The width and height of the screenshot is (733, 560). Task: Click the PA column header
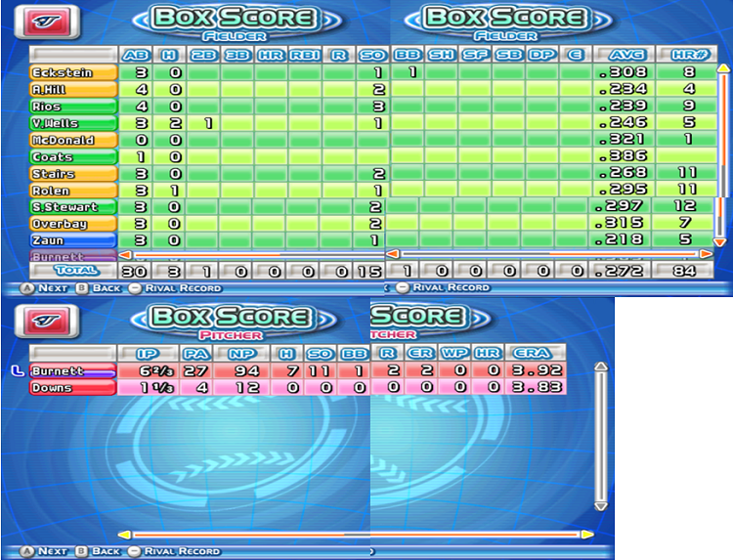(195, 354)
